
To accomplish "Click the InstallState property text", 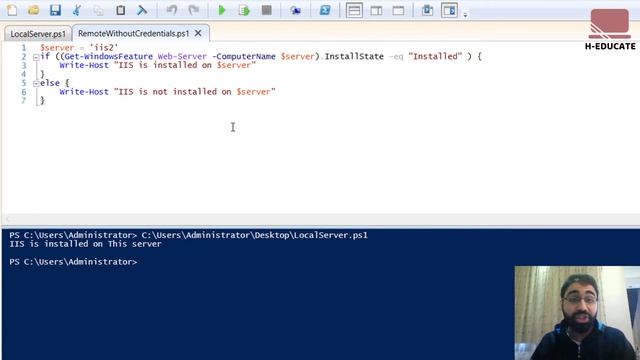I will [x=354, y=57].
